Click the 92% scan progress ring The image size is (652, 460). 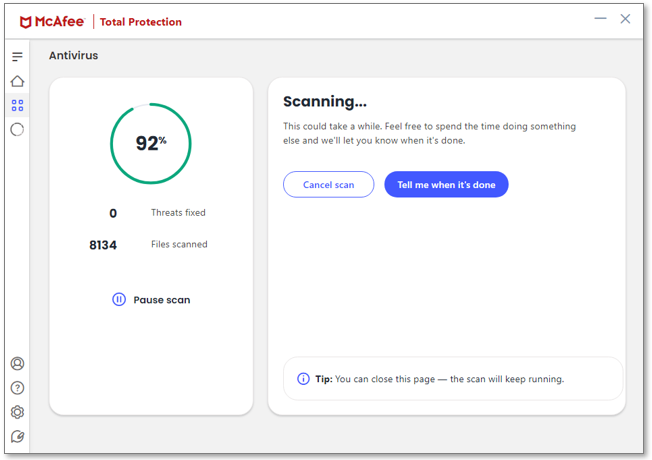tap(151, 143)
